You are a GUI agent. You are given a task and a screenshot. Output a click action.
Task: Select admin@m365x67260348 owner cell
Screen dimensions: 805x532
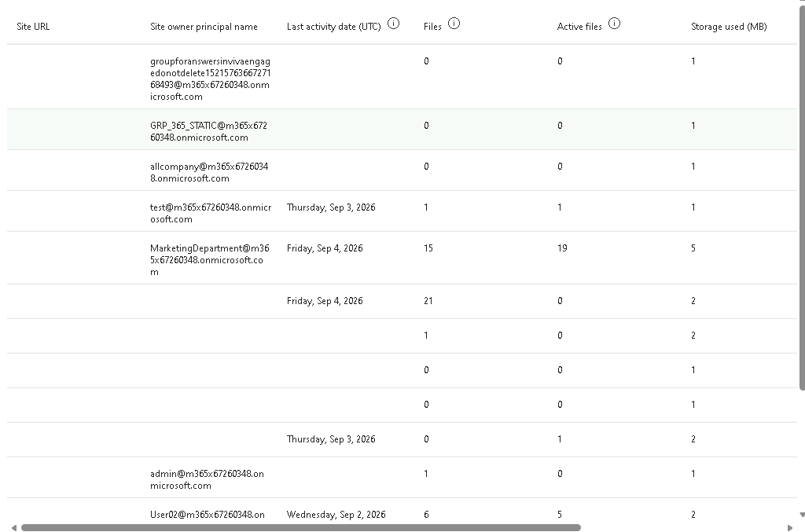click(x=207, y=479)
